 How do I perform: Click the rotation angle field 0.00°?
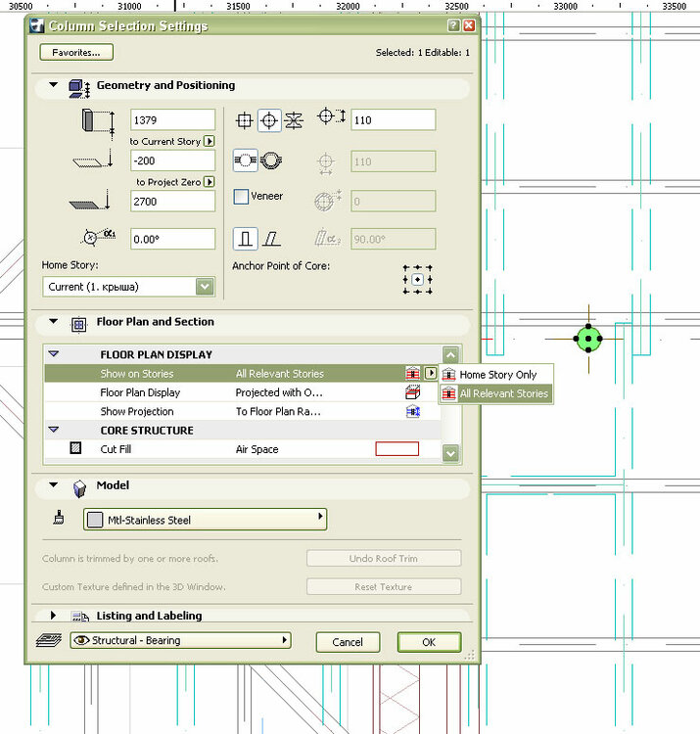(x=172, y=239)
